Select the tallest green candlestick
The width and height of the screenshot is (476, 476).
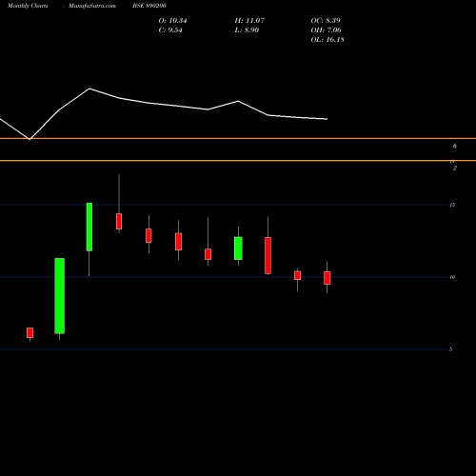(x=59, y=296)
